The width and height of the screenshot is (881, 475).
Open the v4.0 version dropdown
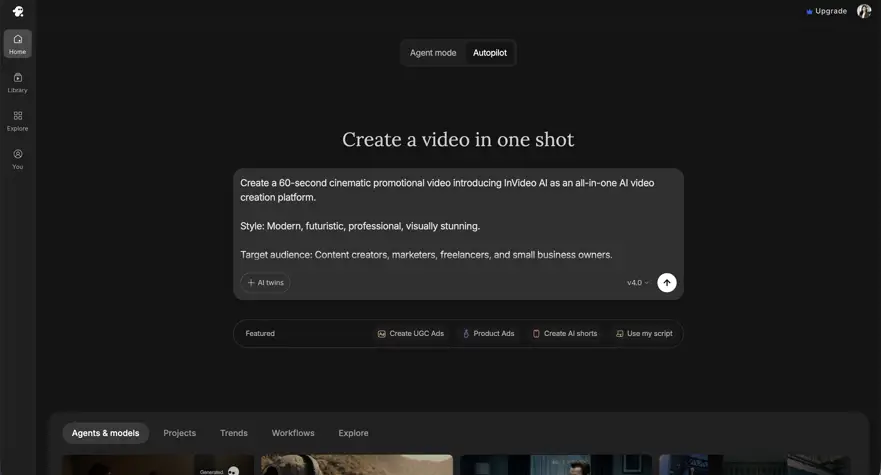click(638, 283)
